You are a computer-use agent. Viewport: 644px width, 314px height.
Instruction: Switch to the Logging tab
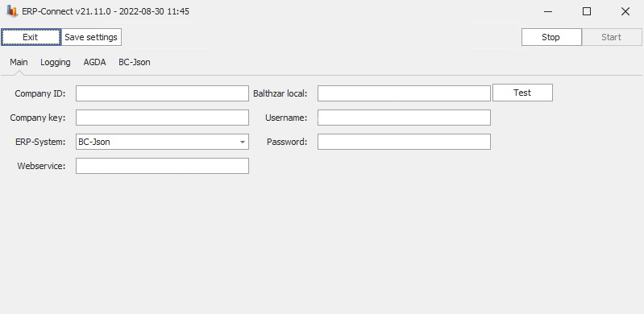click(56, 62)
